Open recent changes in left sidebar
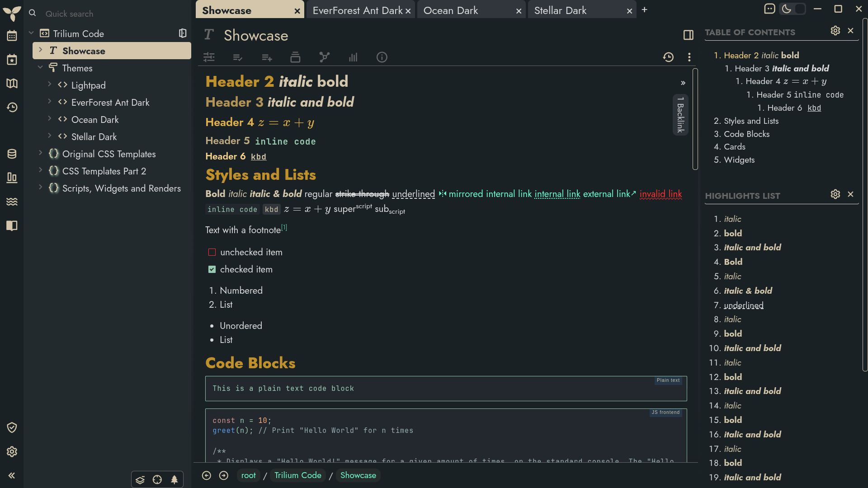The height and width of the screenshot is (488, 868). [x=12, y=108]
